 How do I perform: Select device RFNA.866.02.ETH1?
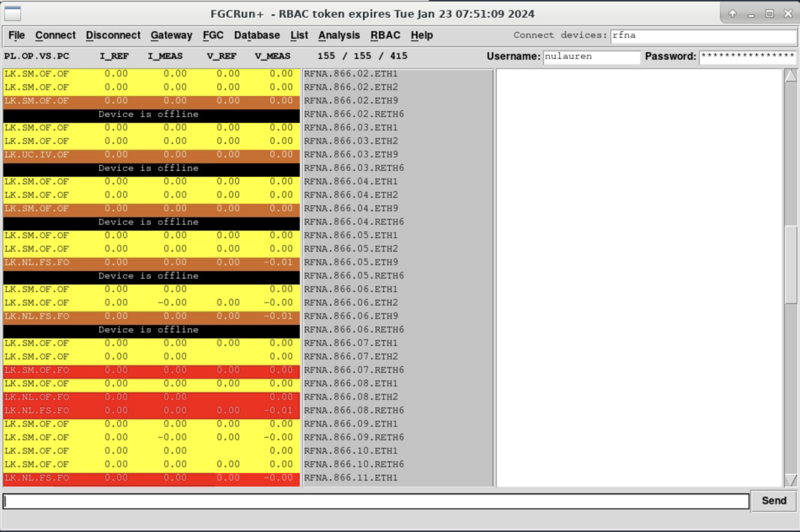click(351, 74)
